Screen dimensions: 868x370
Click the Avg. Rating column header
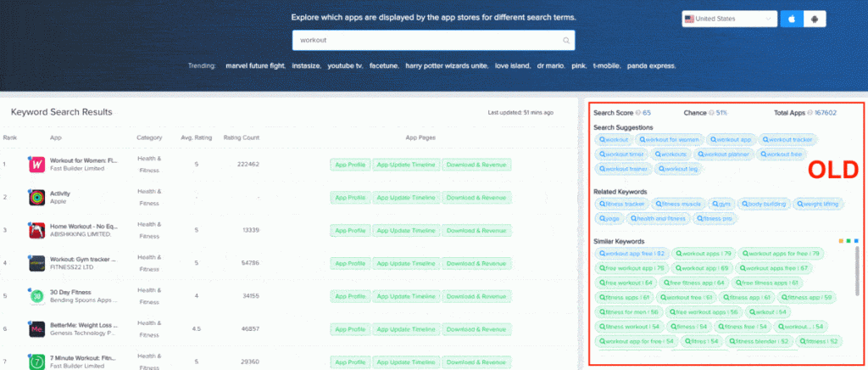point(196,138)
